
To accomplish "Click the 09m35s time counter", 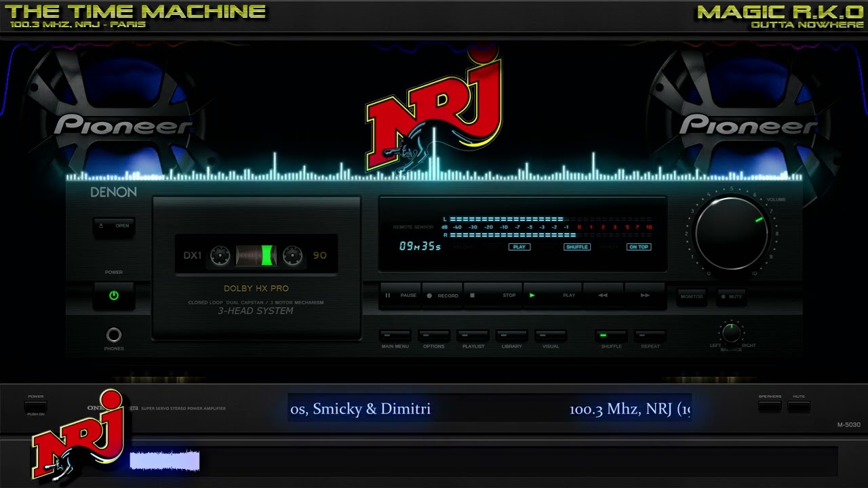I will point(420,247).
